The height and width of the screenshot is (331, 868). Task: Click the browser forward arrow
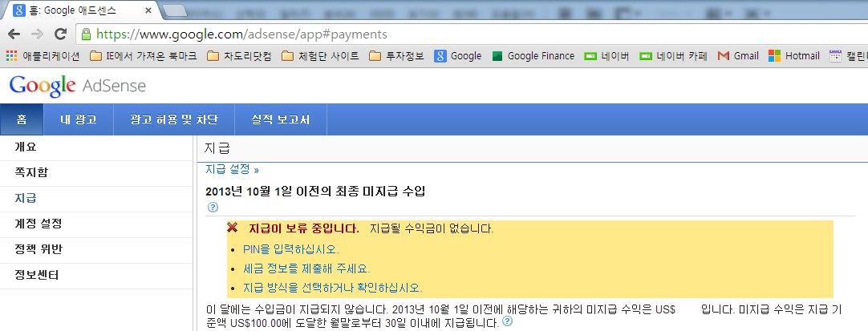click(x=37, y=34)
